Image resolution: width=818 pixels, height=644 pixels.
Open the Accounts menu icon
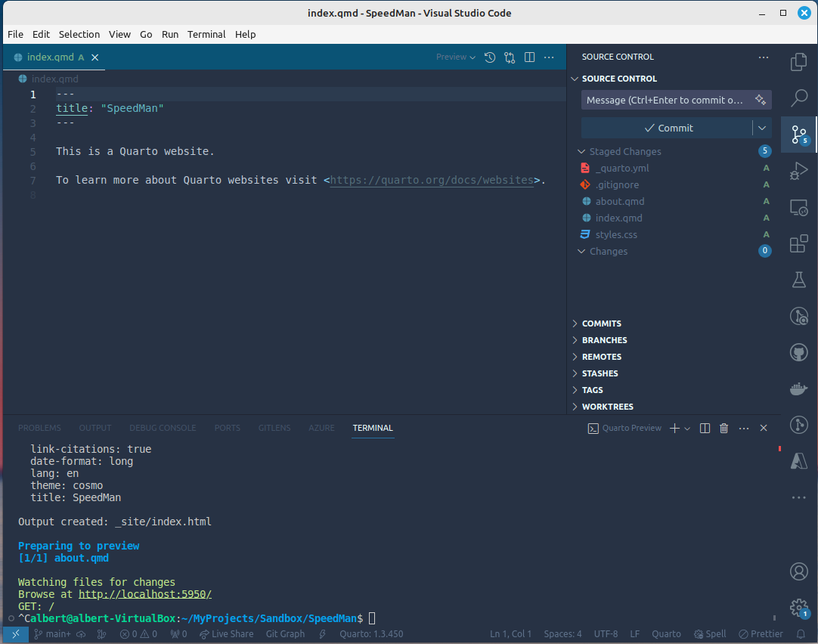pyautogui.click(x=798, y=571)
